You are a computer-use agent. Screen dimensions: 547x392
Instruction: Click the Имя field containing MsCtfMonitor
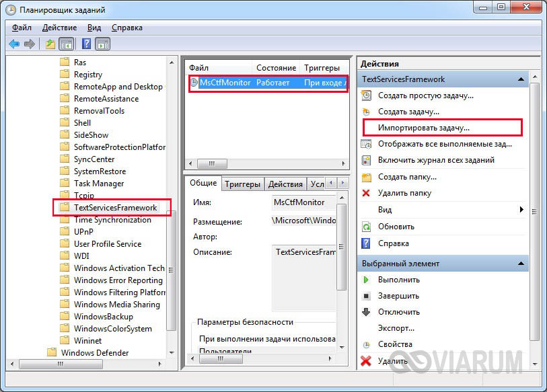pyautogui.click(x=304, y=202)
